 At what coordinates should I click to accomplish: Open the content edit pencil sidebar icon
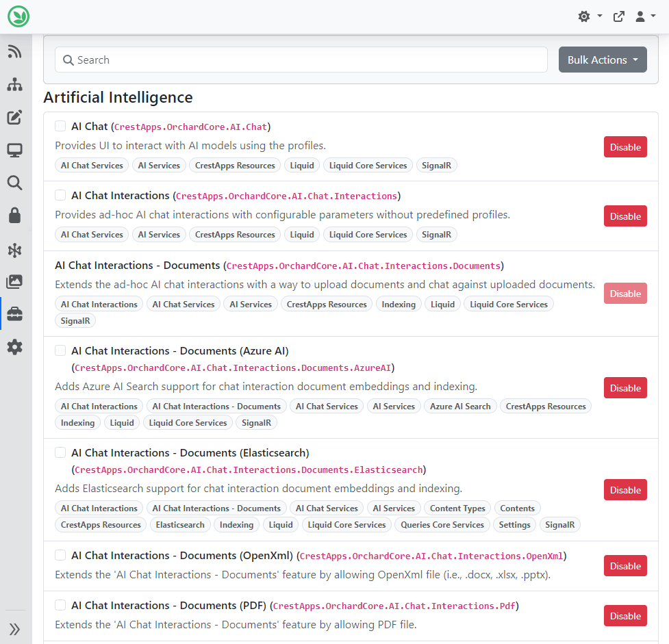point(14,117)
